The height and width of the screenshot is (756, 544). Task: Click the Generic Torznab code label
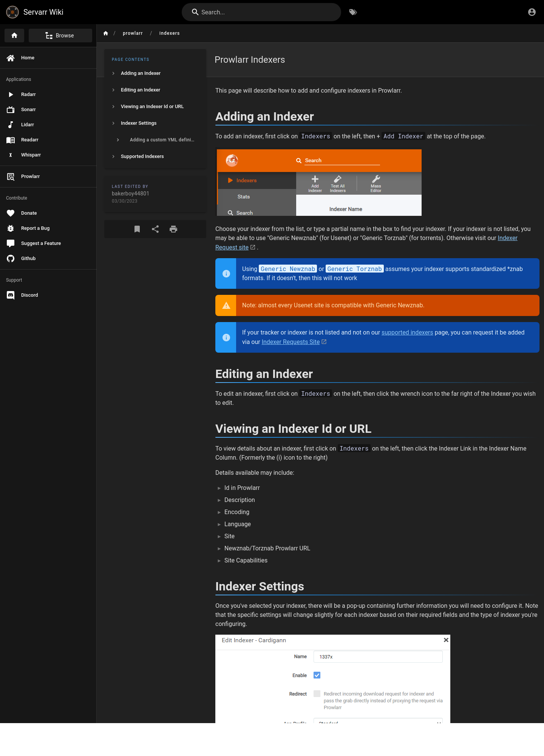(355, 269)
